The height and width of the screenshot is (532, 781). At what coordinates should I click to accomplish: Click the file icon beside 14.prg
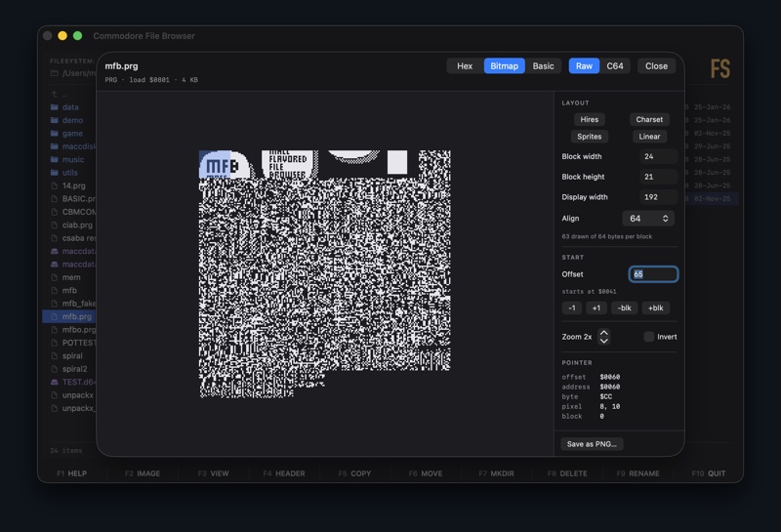(55, 185)
